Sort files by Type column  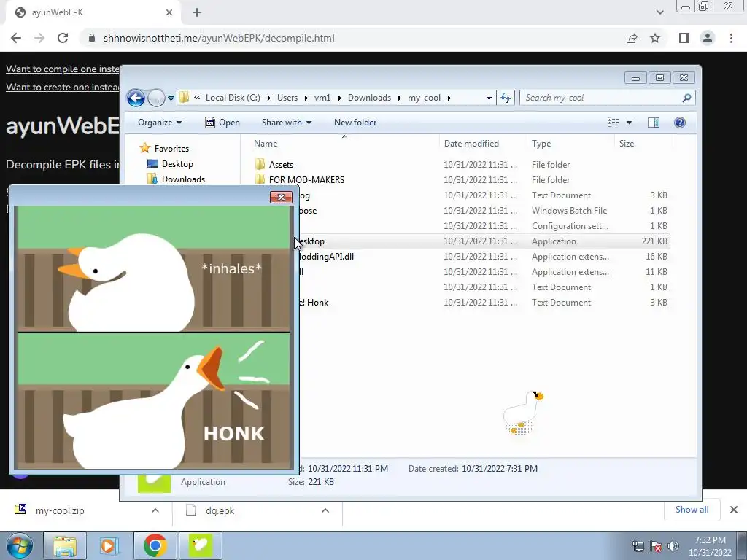[541, 144]
